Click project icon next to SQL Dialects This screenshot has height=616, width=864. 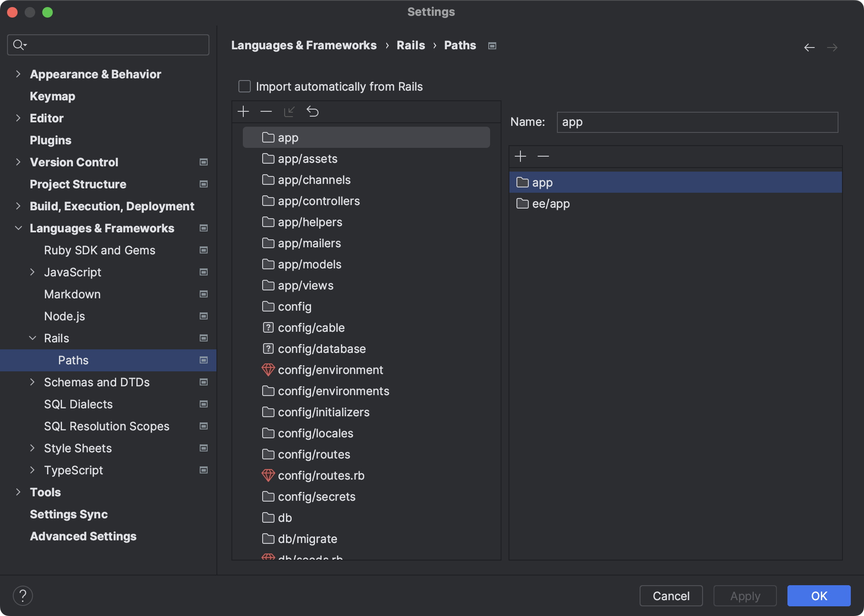coord(204,404)
